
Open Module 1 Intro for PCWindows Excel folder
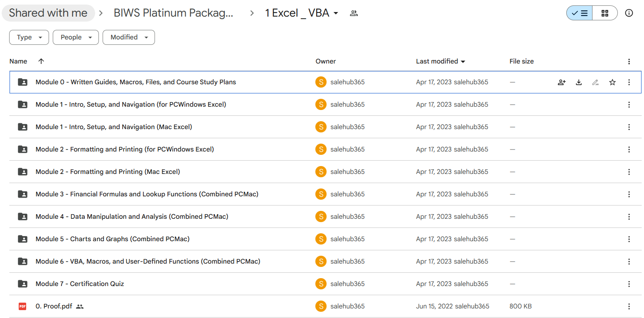point(131,105)
